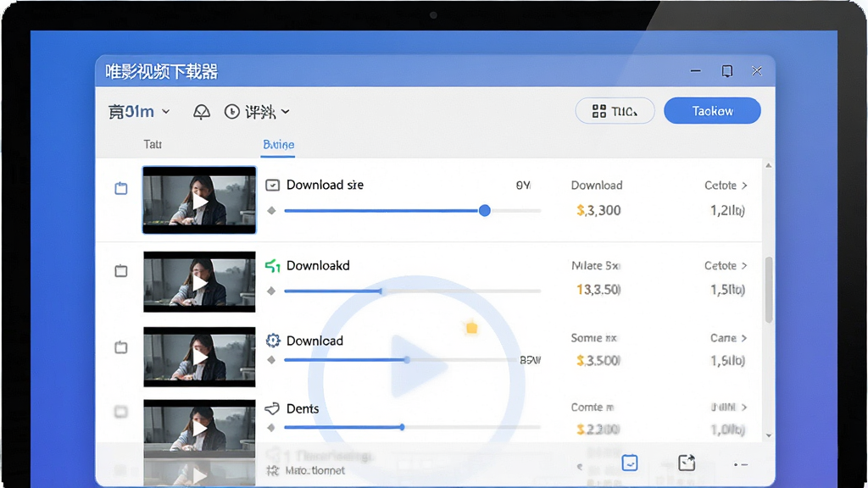
Task: Click the icon before Download sie title
Action: click(272, 185)
